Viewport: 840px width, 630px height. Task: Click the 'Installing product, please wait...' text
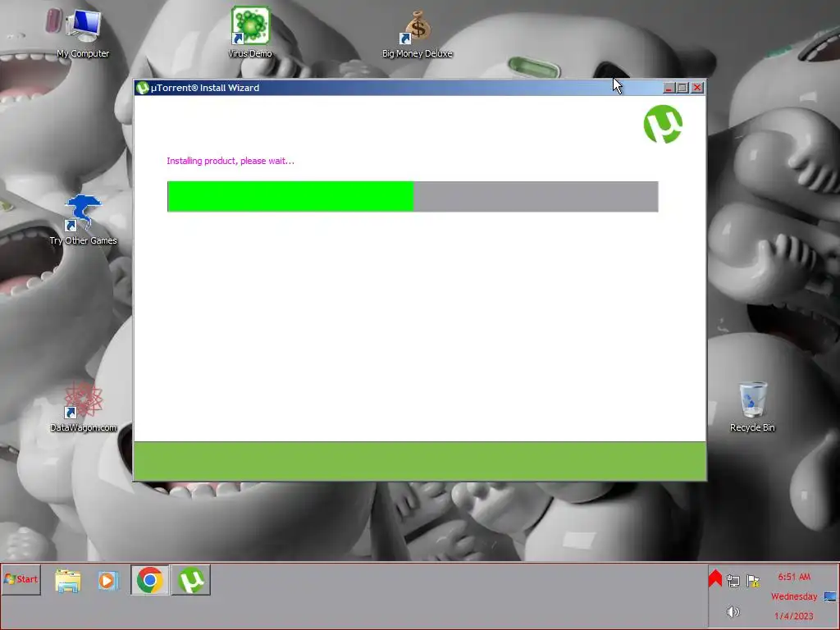[x=231, y=161]
